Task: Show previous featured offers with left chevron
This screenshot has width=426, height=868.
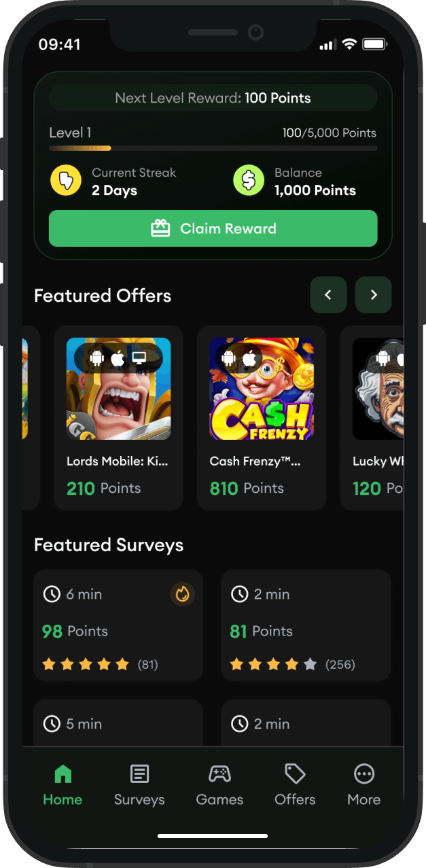Action: tap(328, 295)
